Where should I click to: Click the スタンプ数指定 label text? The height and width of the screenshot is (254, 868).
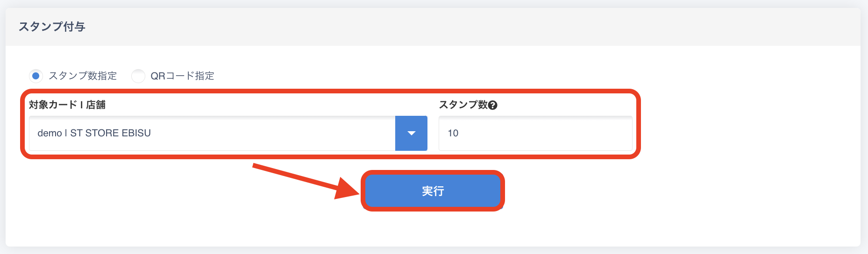coord(83,76)
